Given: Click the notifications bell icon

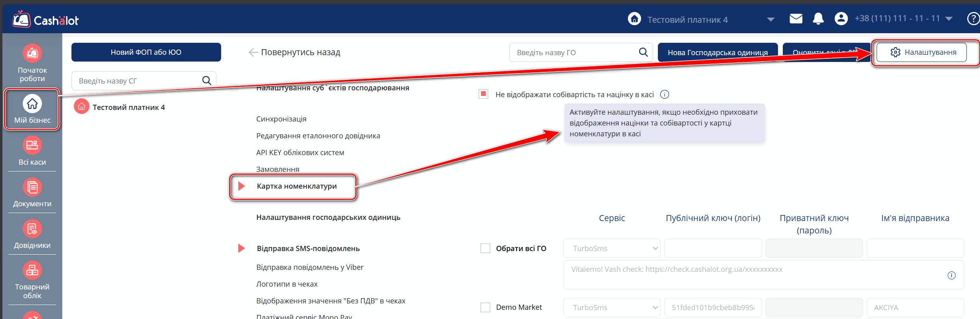Looking at the screenshot, I should coord(818,19).
